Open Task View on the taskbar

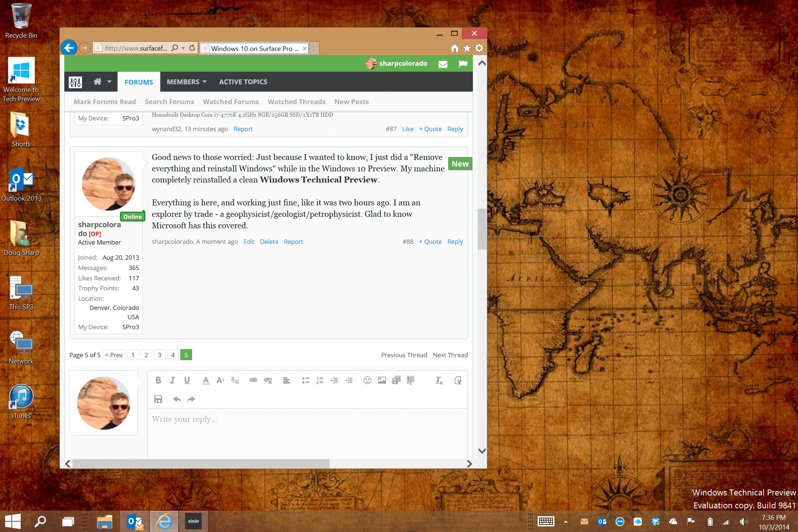[68, 521]
